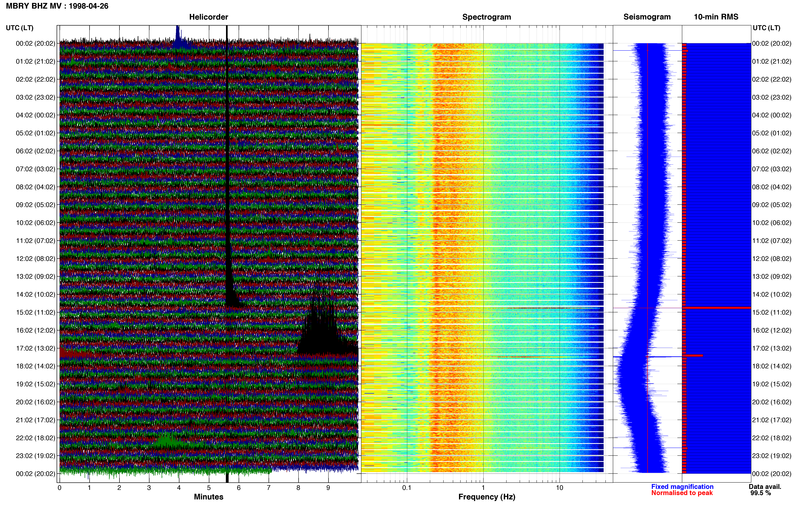Click the "UTC (LT)" label beside the Helicorder
This screenshot has width=812, height=508.
(19, 28)
